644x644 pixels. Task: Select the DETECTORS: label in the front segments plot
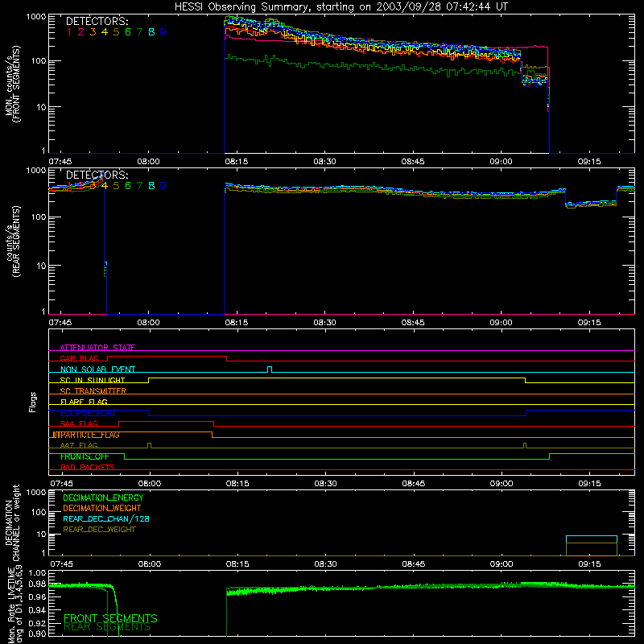point(97,22)
